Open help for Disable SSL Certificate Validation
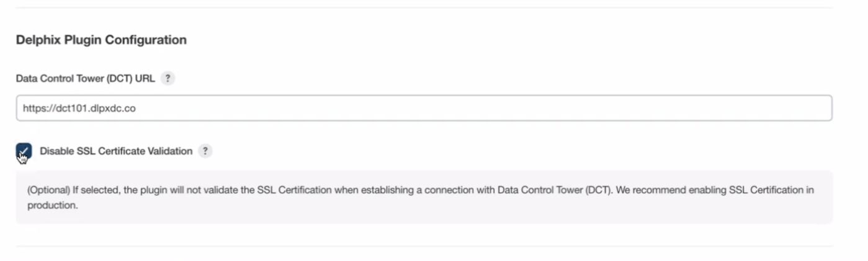868x261 pixels. click(x=205, y=151)
